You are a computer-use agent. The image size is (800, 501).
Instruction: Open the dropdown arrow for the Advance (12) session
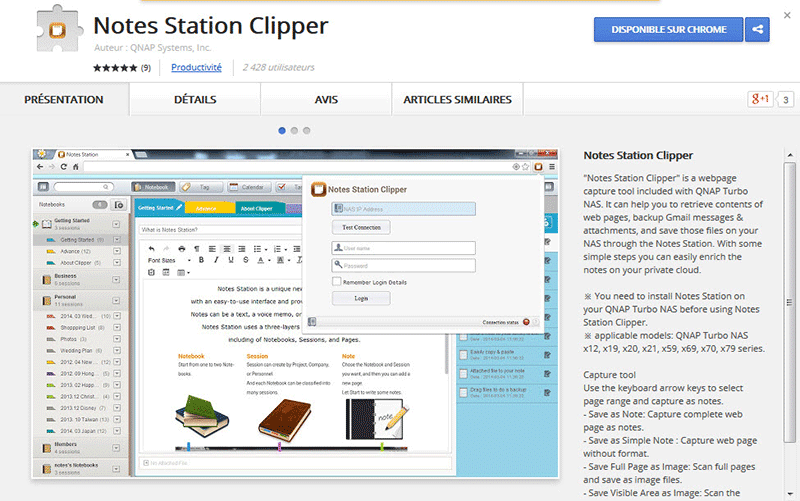(x=117, y=251)
